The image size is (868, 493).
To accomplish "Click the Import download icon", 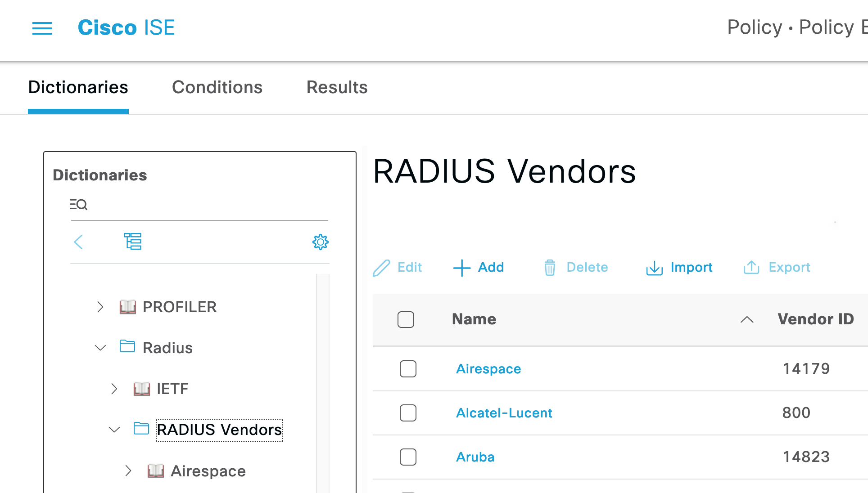I will click(654, 267).
